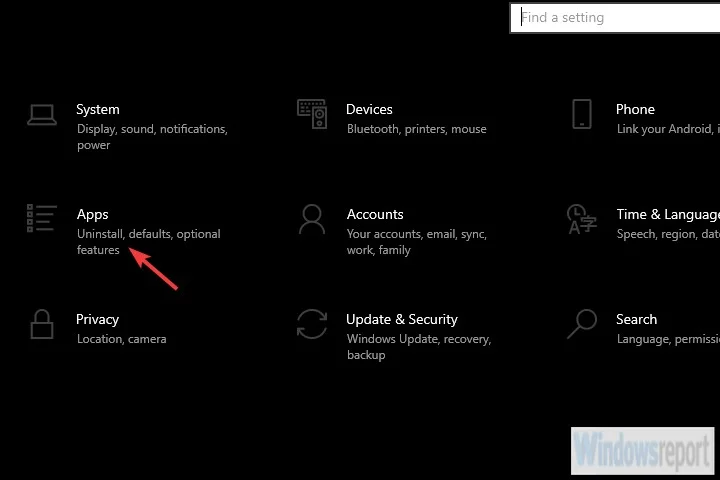
Task: Click the Update & Security arrows icon
Action: click(x=312, y=324)
